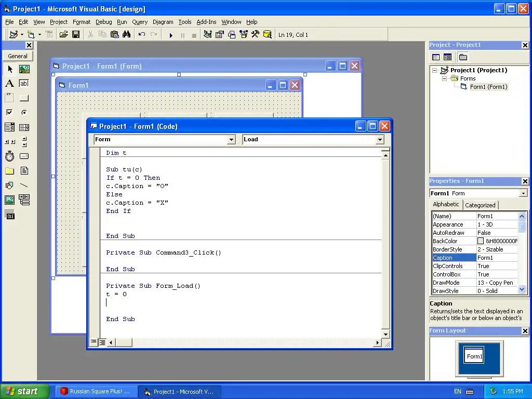Click scroll down arrow in properties list
This screenshot has width=532, height=399.
pyautogui.click(x=522, y=290)
